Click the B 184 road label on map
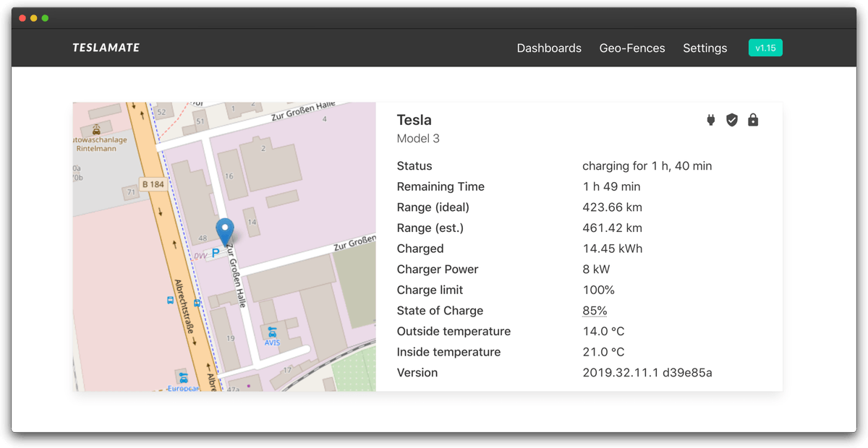Viewport: 868px width, 448px height. [x=153, y=184]
